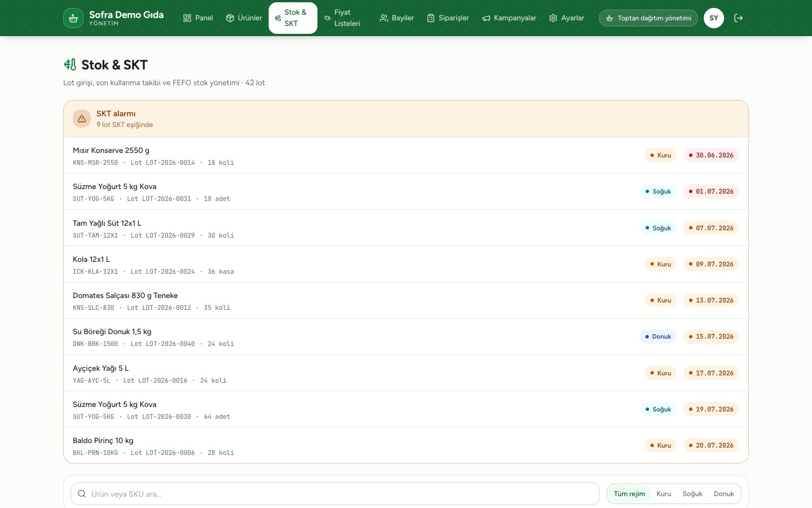This screenshot has width=812, height=508.
Task: Filter lots by Kuru regime
Action: click(x=664, y=494)
